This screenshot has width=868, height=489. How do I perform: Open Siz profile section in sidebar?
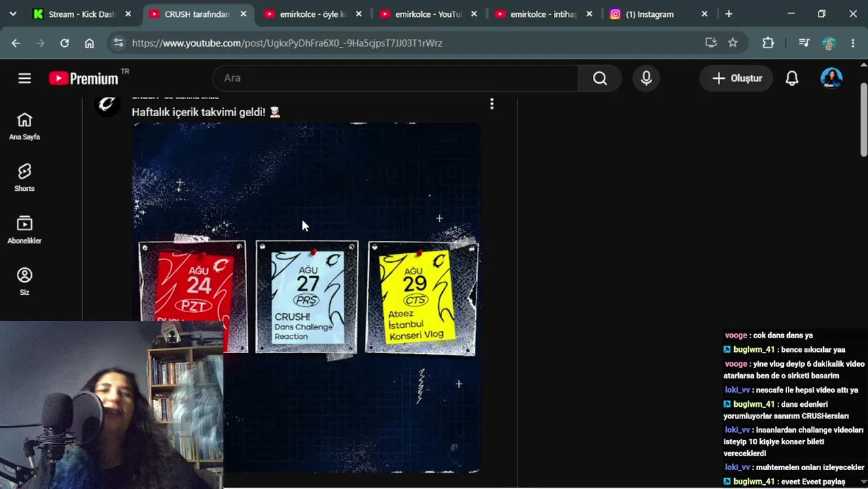tap(24, 282)
